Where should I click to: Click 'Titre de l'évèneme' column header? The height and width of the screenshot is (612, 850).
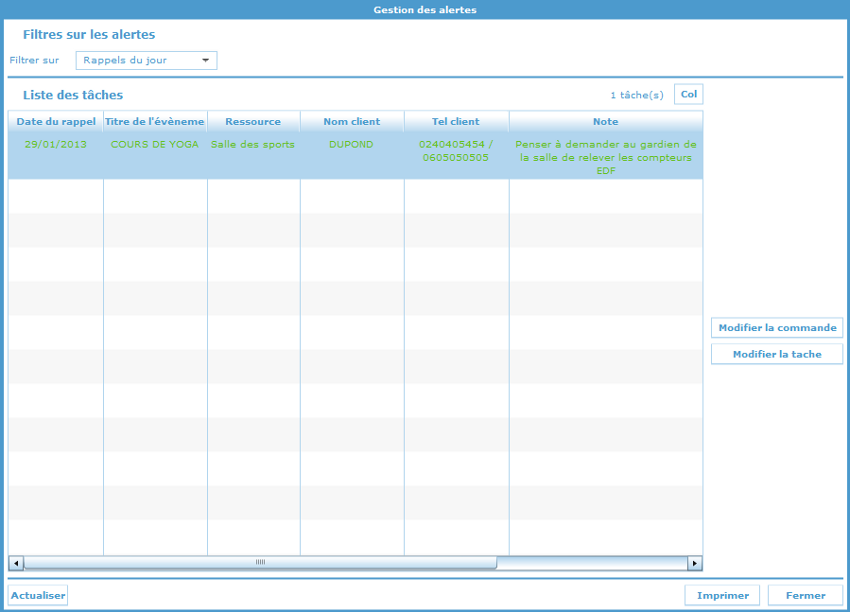pos(155,121)
